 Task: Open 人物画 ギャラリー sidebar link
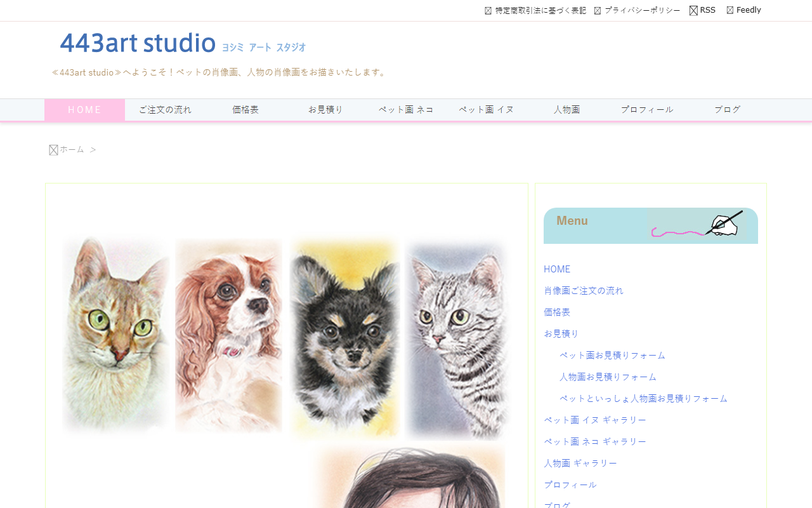580,464
